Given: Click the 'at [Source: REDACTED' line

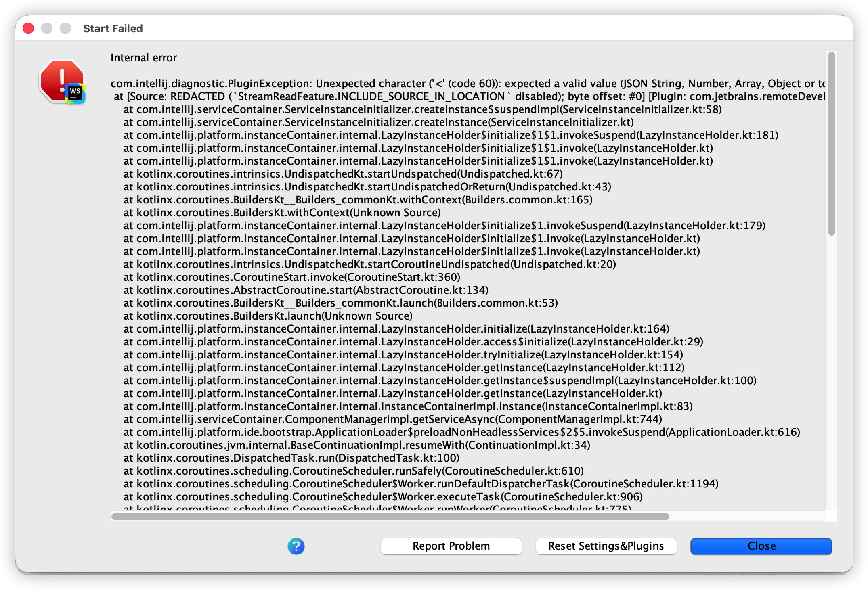Looking at the screenshot, I should pyautogui.click(x=470, y=96).
